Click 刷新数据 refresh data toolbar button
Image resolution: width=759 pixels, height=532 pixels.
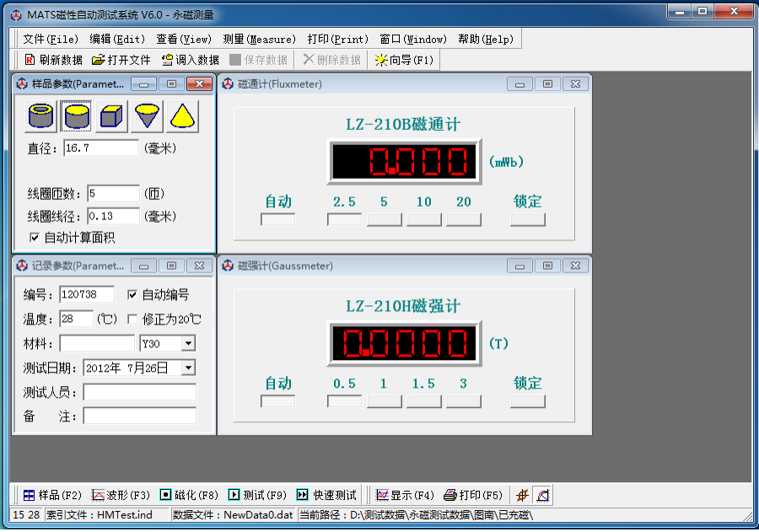53,60
